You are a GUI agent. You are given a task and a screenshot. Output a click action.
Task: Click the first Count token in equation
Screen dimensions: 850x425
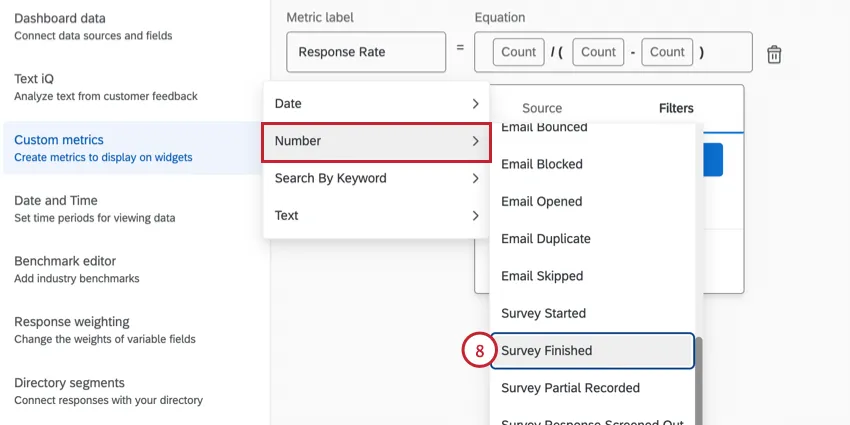(x=518, y=52)
